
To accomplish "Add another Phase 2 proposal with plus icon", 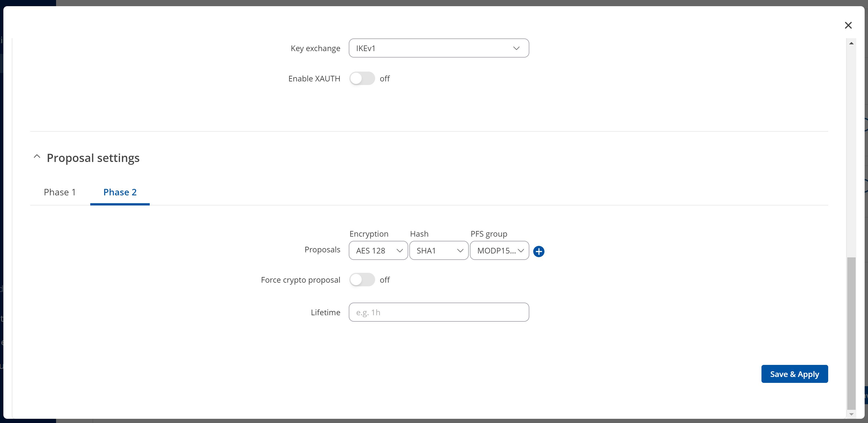I will coord(539,251).
